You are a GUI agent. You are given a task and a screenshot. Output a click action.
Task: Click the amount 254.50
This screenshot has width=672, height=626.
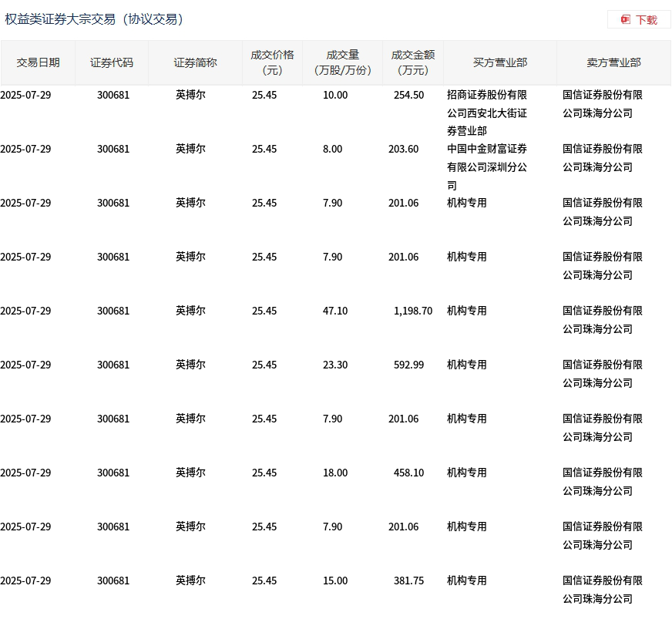408,95
